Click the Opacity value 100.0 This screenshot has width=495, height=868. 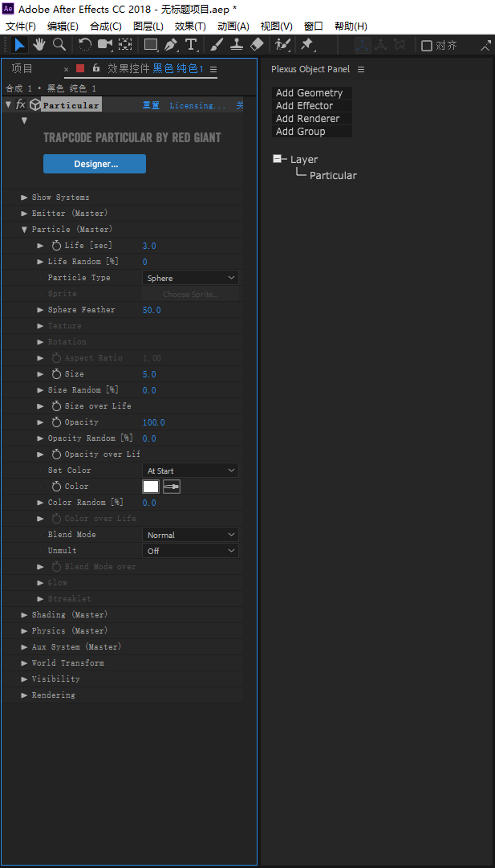pos(154,422)
